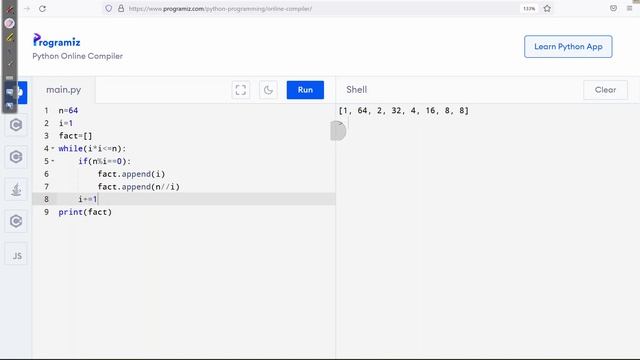
Task: Click line number 8 in gutter
Action: [x=47, y=199]
